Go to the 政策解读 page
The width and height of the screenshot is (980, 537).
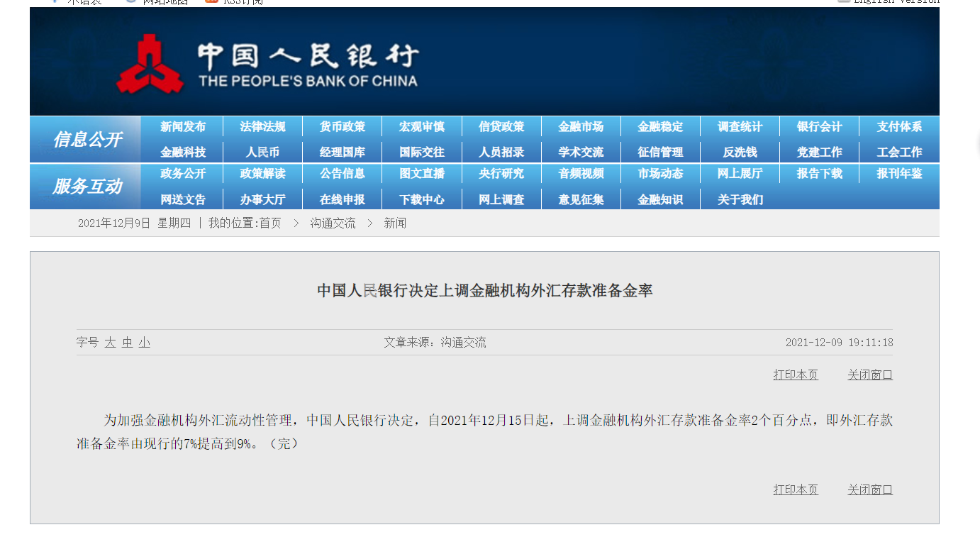tap(262, 174)
